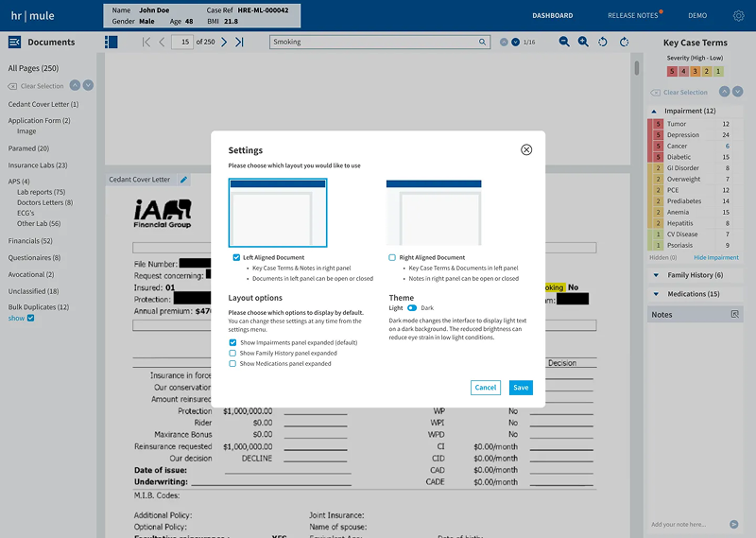Click the search magnifier in Smoking field
The height and width of the screenshot is (538, 756).
point(482,42)
